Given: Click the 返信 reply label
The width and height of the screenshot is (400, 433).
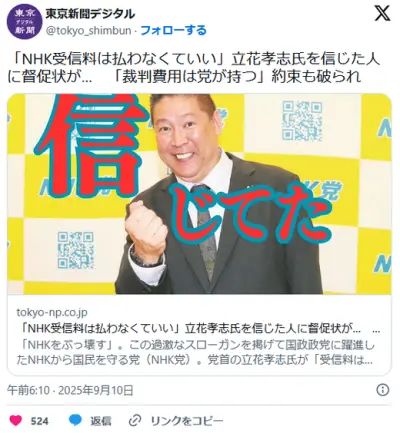Looking at the screenshot, I should tap(101, 421).
